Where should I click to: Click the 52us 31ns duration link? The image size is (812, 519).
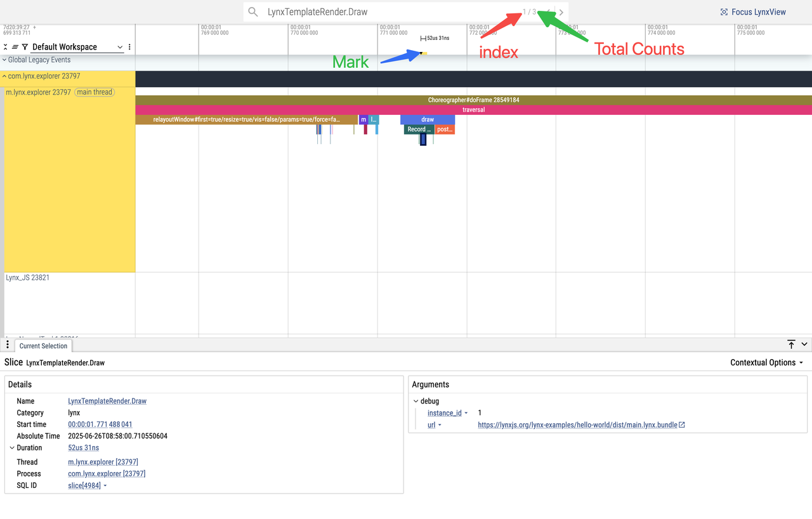tap(84, 448)
